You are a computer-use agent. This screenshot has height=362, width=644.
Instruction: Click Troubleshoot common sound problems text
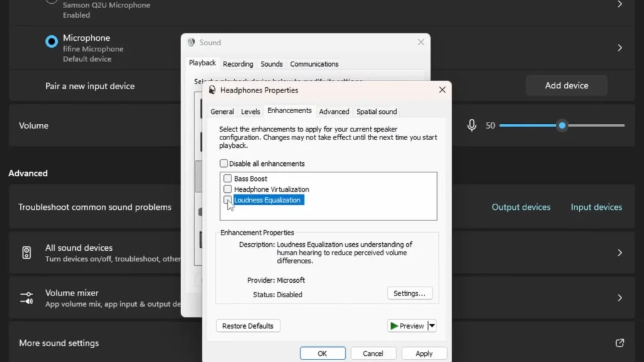coord(95,207)
